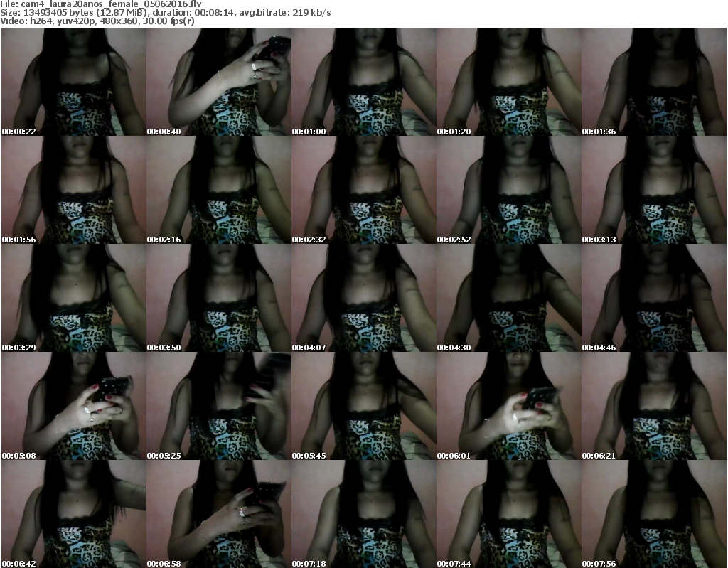This screenshot has width=728, height=568.
Task: Click the Video h264 codec info line
Action: [x=97, y=21]
